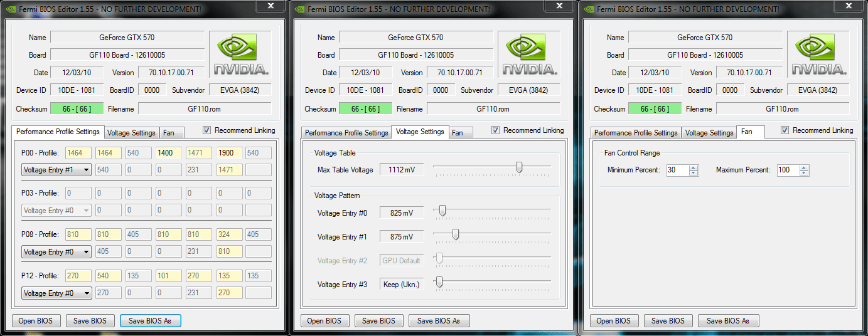Open the P12 profile Voltage Entry #0 dropdown
The height and width of the screenshot is (336, 868).
coord(56,293)
